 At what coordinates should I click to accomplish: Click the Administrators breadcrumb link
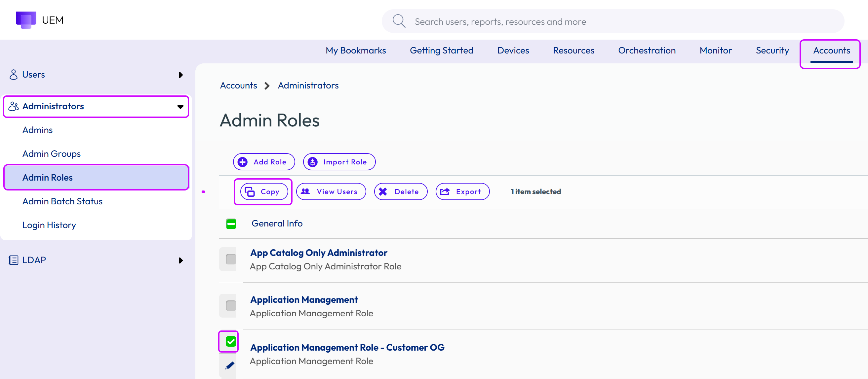(308, 86)
